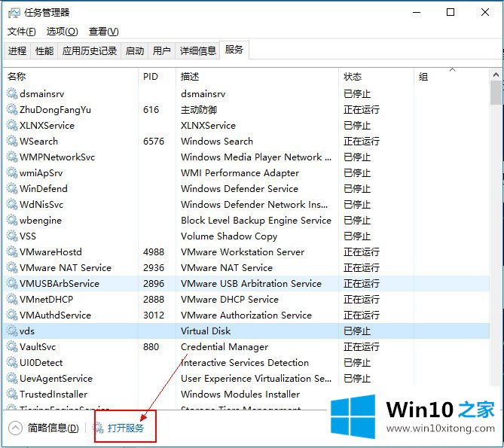Click the WSearch service gear icon
504x448 pixels.
pos(12,141)
